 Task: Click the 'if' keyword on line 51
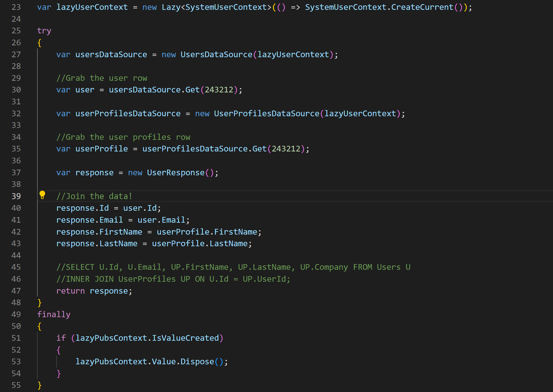(61, 338)
